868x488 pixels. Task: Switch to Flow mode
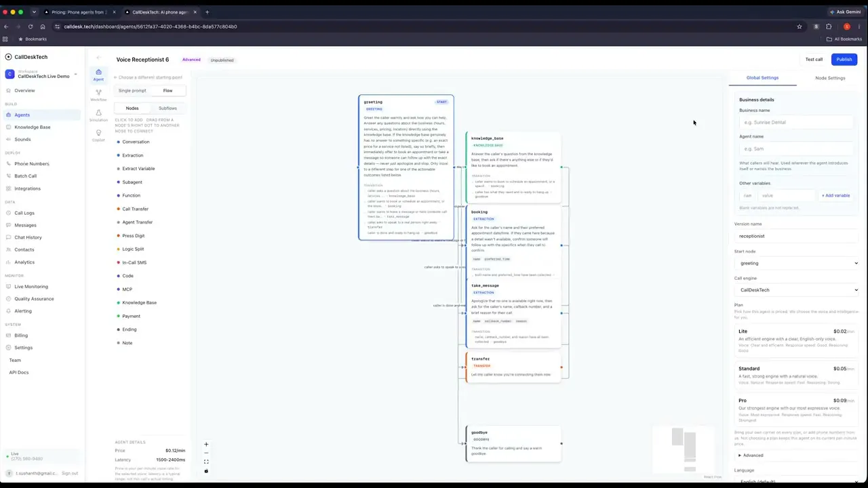[167, 90]
